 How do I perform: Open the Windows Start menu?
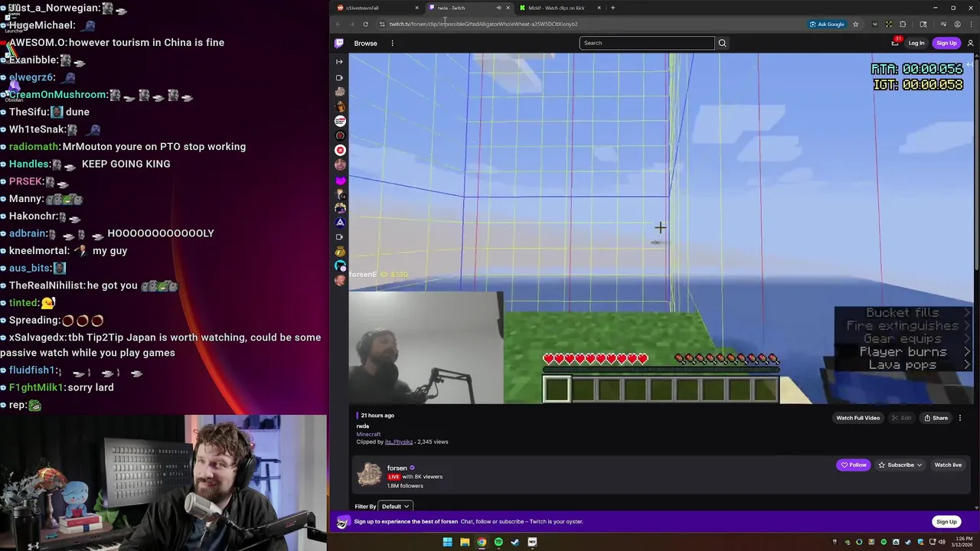(x=447, y=542)
